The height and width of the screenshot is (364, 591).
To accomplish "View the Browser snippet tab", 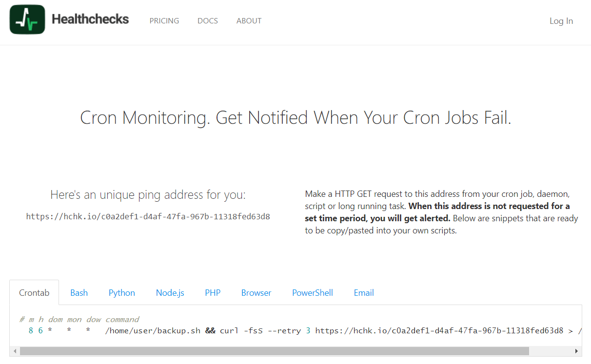I will click(256, 293).
